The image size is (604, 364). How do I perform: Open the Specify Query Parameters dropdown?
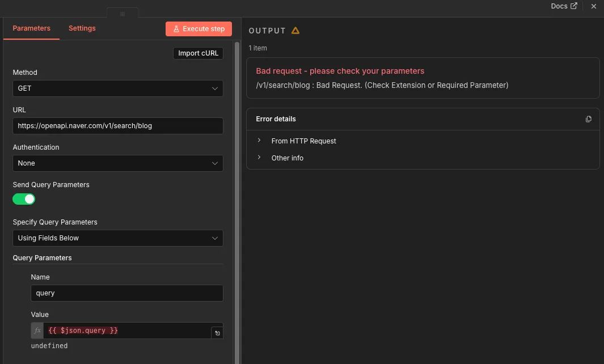point(117,238)
